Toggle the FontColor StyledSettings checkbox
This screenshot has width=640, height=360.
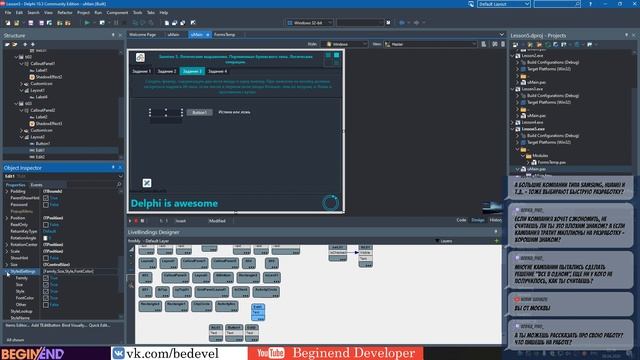46,298
